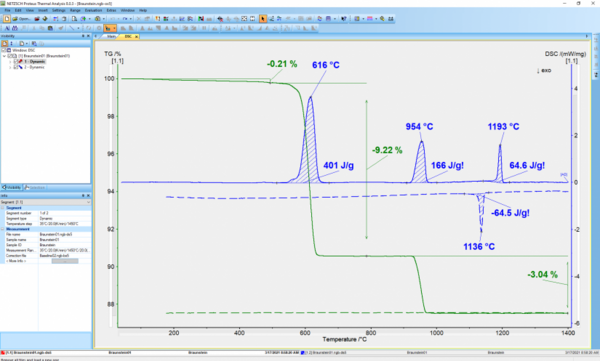Toggle checkbox for Braunstein01 tree node
The height and width of the screenshot is (361, 600).
[x=9, y=56]
